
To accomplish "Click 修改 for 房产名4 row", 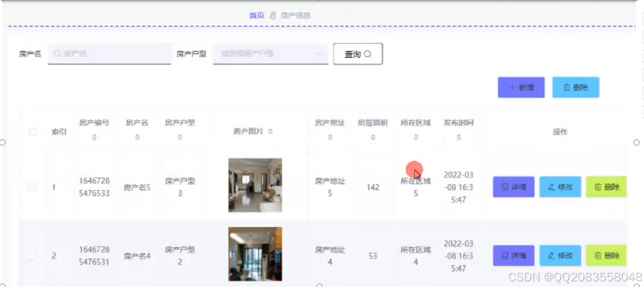I will tap(560, 256).
